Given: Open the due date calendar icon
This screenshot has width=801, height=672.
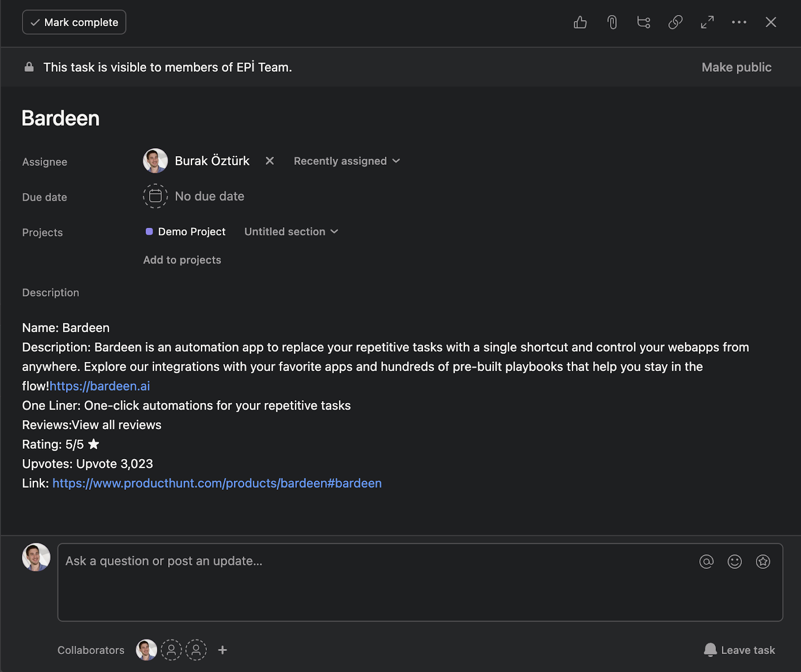Looking at the screenshot, I should pyautogui.click(x=155, y=196).
